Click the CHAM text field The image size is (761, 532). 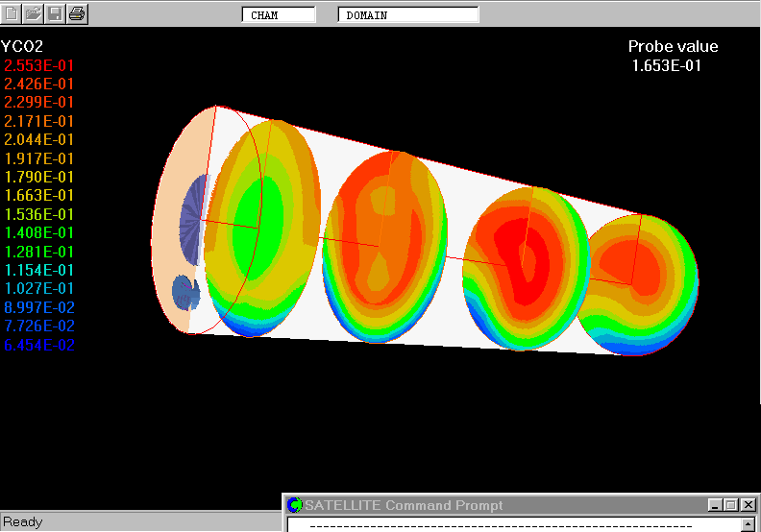pos(279,15)
